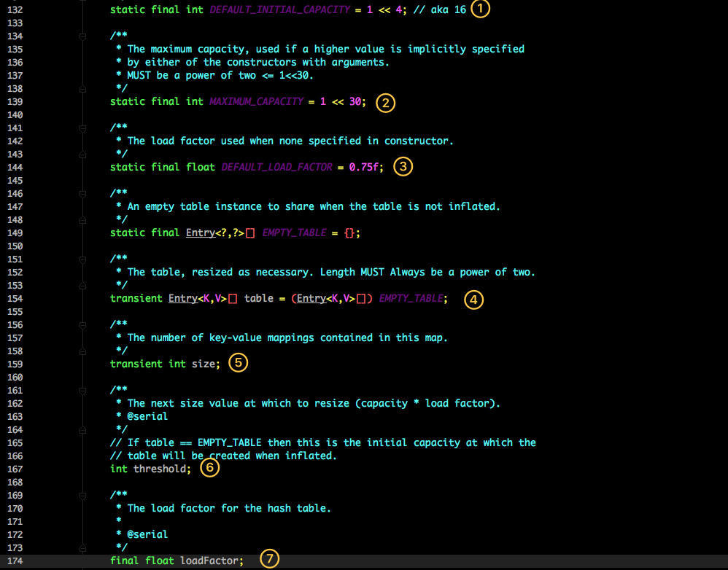Click EMPTY_TABLE at the end of line 154
This screenshot has height=570, width=728.
click(x=411, y=298)
